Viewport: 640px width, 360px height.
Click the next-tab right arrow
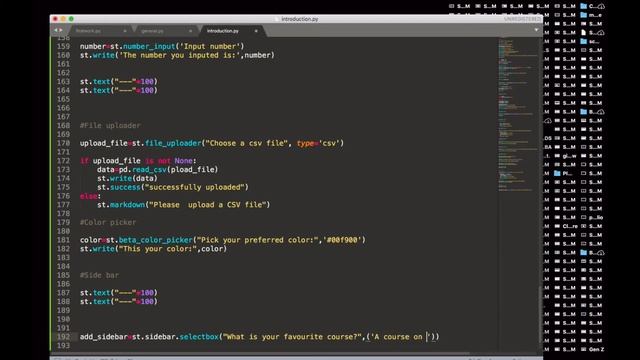pos(61,30)
